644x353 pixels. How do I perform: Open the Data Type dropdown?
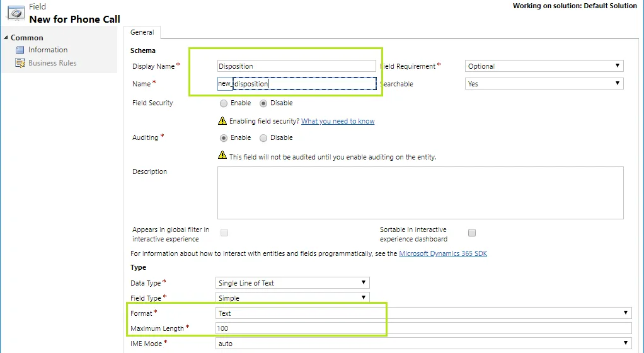[x=292, y=283]
